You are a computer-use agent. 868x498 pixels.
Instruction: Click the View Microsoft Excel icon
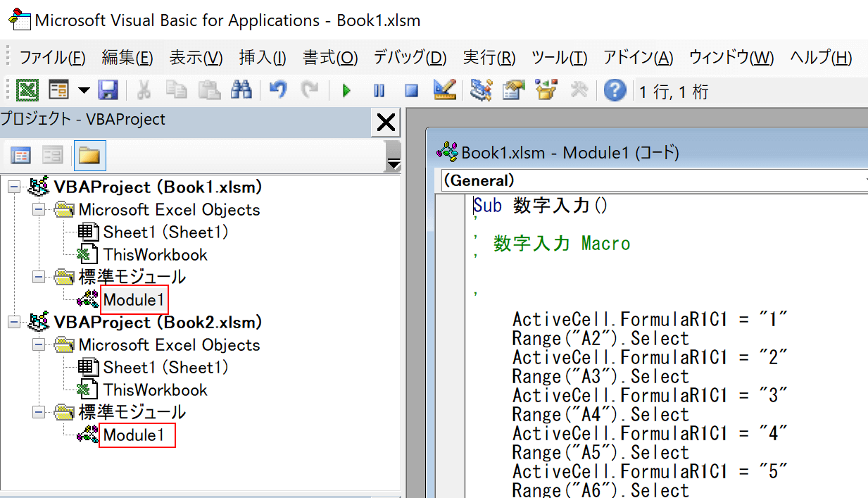coord(27,90)
